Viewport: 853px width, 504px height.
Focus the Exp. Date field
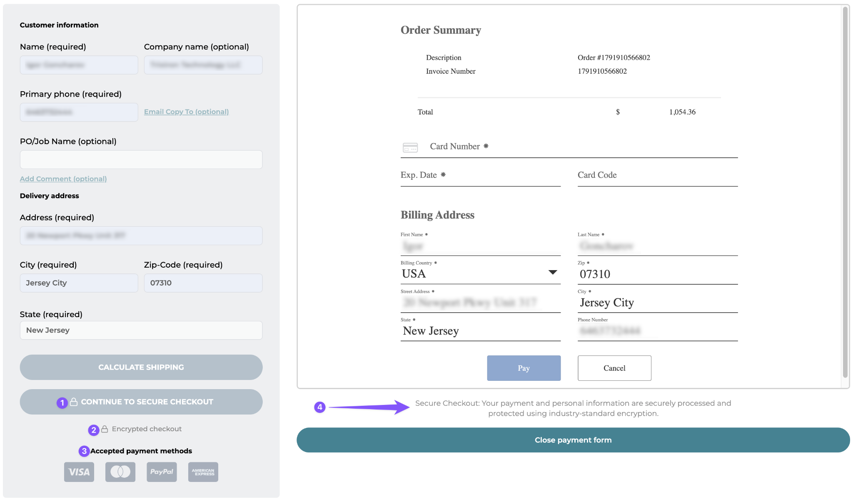[481, 176]
